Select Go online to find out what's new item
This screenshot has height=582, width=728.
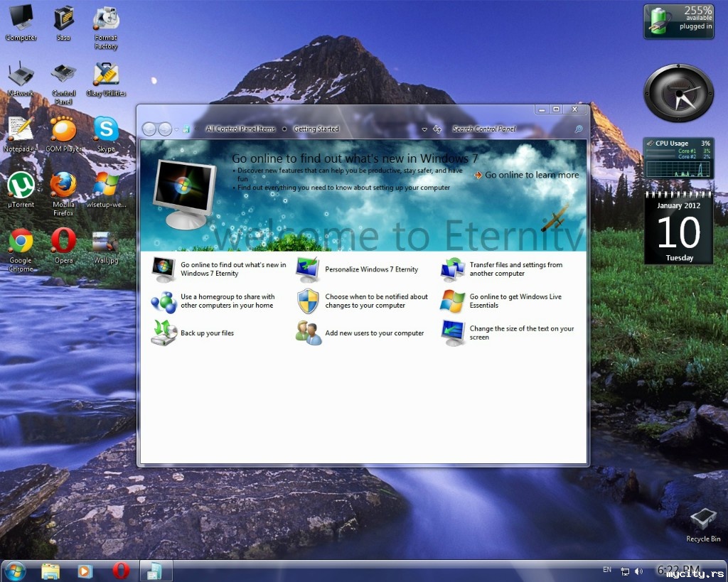point(219,269)
